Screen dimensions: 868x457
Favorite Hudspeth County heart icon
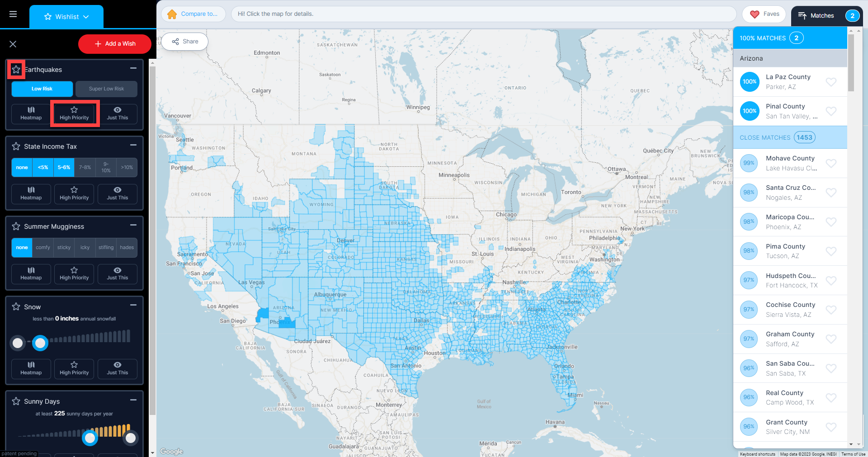(x=831, y=280)
